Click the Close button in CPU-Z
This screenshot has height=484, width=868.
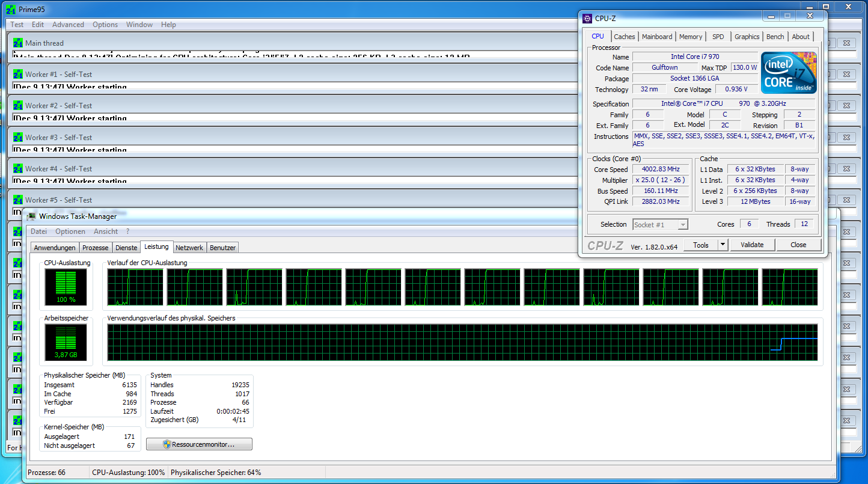click(x=798, y=245)
